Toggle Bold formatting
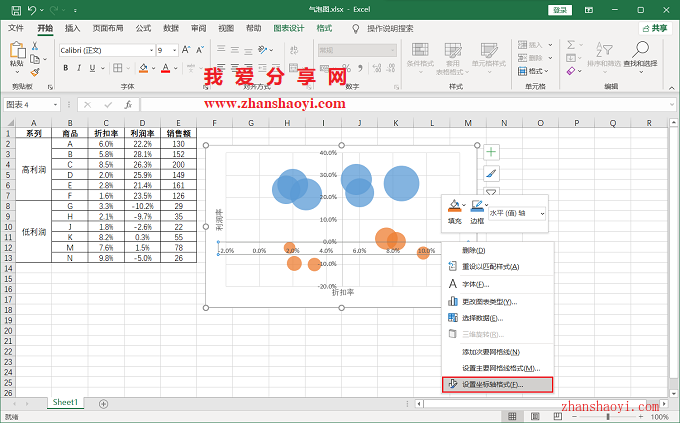 [x=66, y=68]
